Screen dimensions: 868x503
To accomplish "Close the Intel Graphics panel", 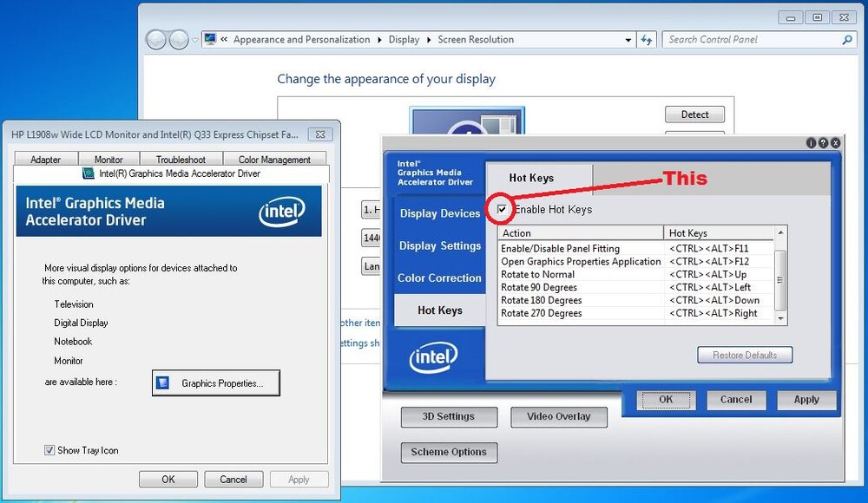I will tap(835, 143).
